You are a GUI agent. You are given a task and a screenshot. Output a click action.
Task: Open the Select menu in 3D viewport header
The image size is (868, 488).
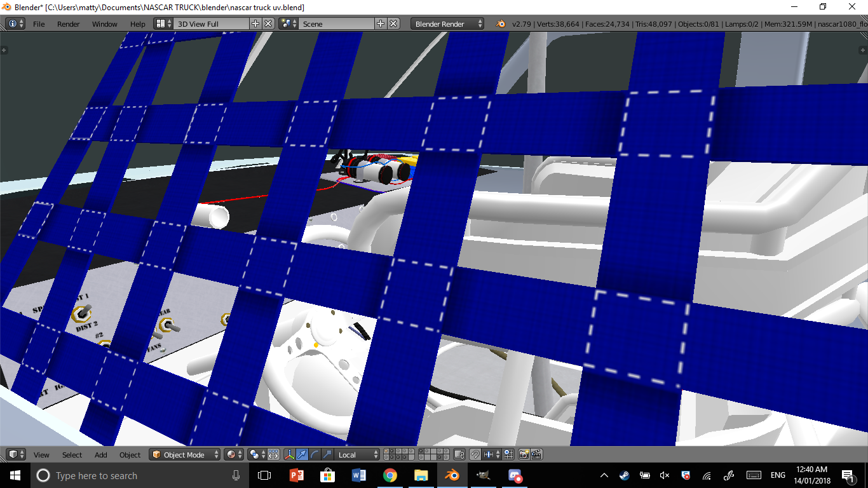coord(72,455)
